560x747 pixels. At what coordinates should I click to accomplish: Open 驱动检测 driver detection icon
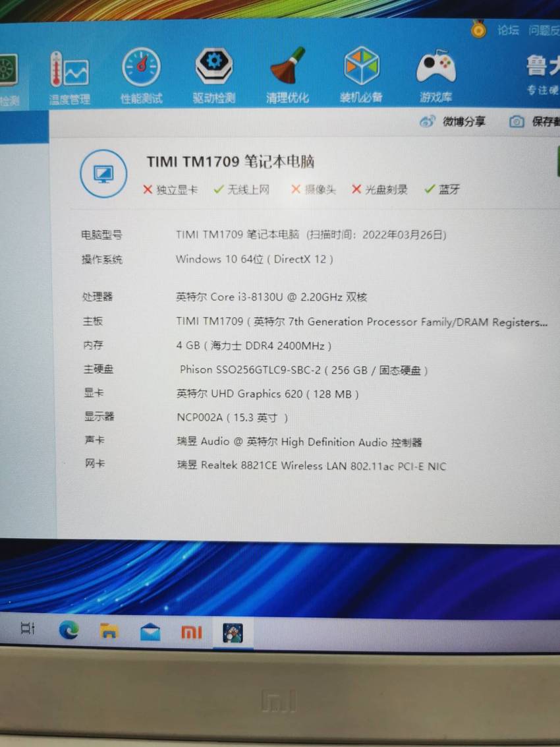point(214,76)
